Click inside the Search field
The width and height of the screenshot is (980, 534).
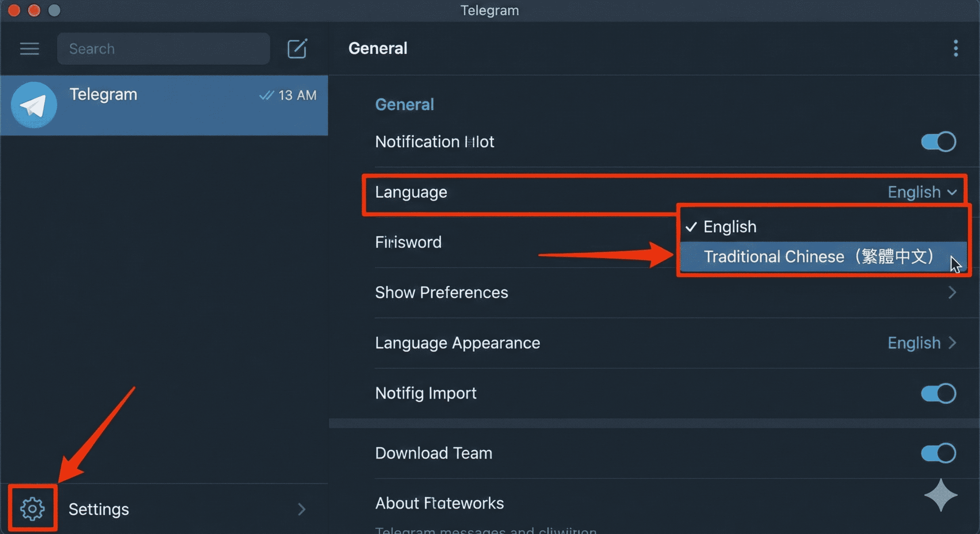(163, 49)
